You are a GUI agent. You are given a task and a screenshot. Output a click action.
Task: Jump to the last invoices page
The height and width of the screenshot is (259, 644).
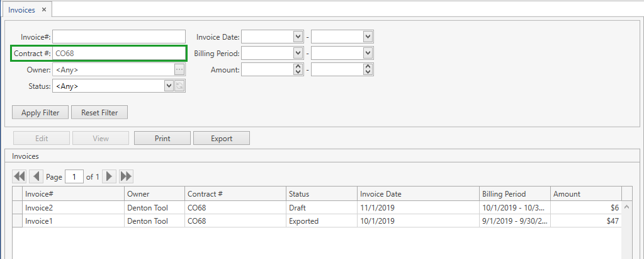point(126,177)
